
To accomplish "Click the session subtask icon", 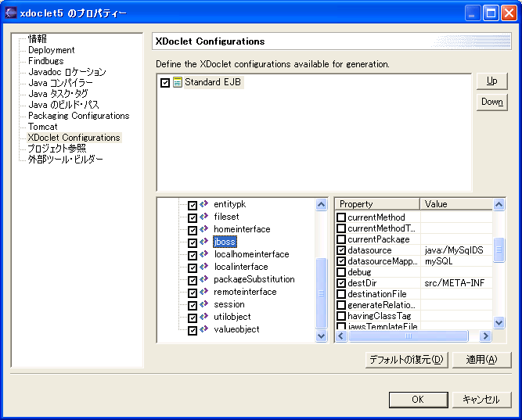I will (x=204, y=304).
